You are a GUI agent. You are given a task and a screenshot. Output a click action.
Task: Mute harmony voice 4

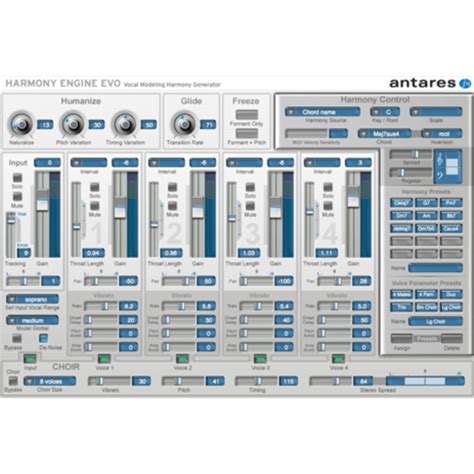coord(328,205)
